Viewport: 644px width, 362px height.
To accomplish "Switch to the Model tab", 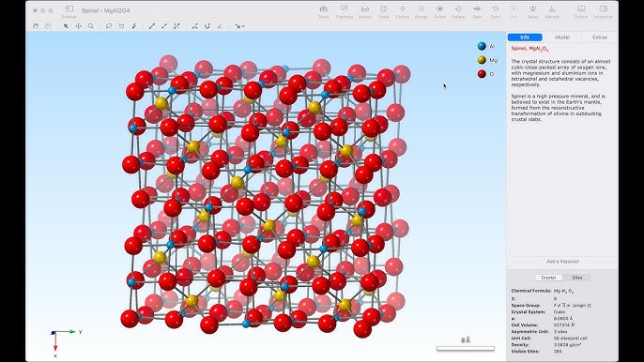I will (x=561, y=38).
